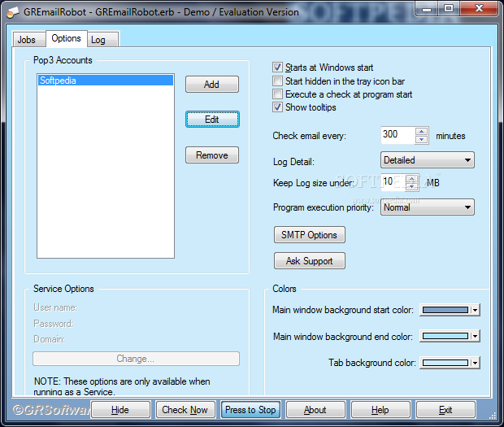The width and height of the screenshot is (504, 427).
Task: Click the GREmailRobot title bar app icon
Action: click(13, 12)
